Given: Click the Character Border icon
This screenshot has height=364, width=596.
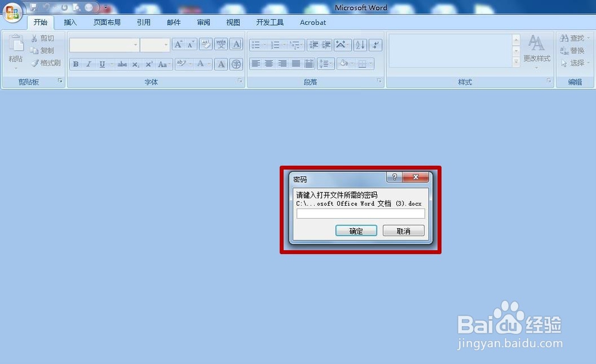Looking at the screenshot, I should point(236,45).
